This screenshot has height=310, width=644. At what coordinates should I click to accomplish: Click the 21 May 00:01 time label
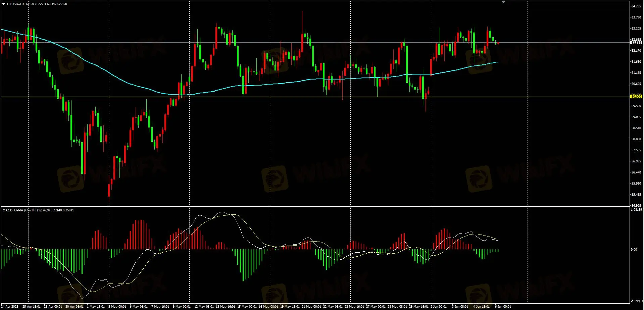(x=311, y=307)
